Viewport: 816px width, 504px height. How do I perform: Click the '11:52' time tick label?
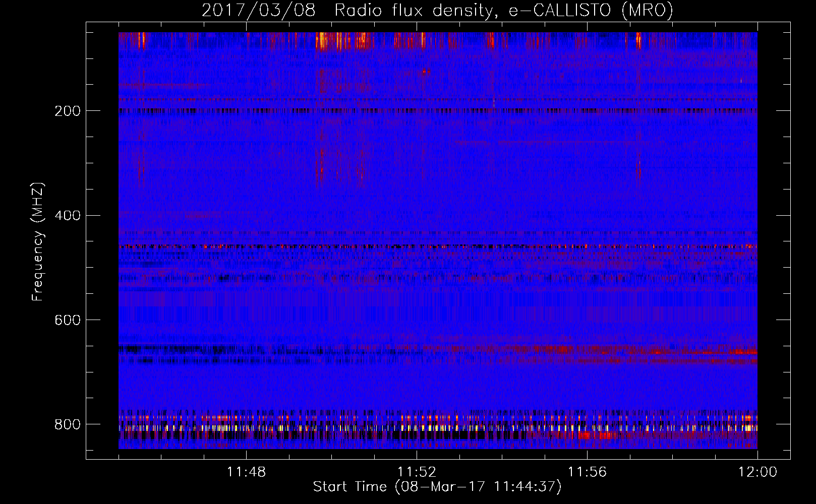(x=417, y=472)
